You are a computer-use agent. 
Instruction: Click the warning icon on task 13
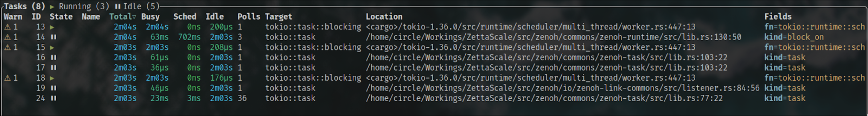[x=7, y=27]
